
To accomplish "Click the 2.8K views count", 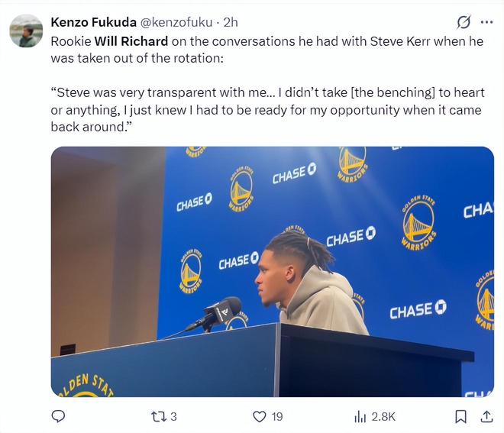I will coord(383,416).
